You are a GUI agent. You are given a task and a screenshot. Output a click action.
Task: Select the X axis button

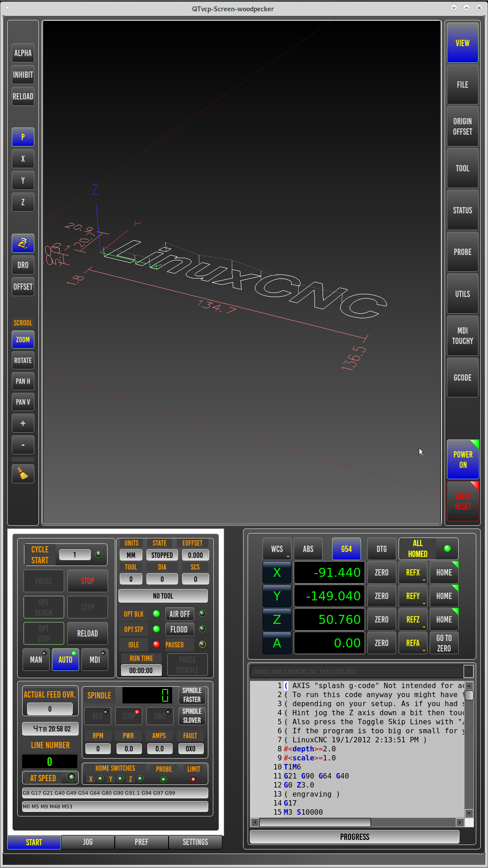tap(277, 572)
